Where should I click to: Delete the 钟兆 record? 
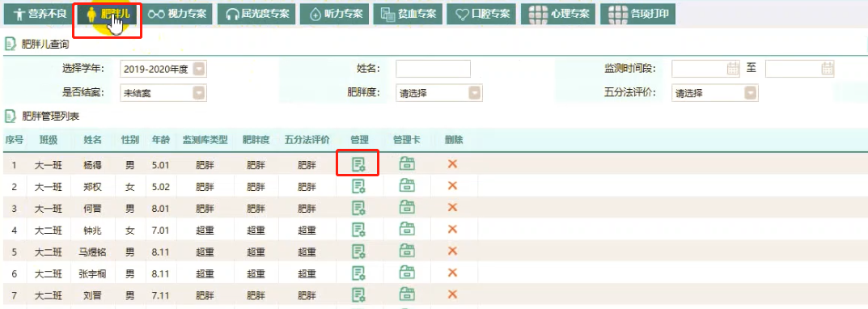(x=452, y=229)
